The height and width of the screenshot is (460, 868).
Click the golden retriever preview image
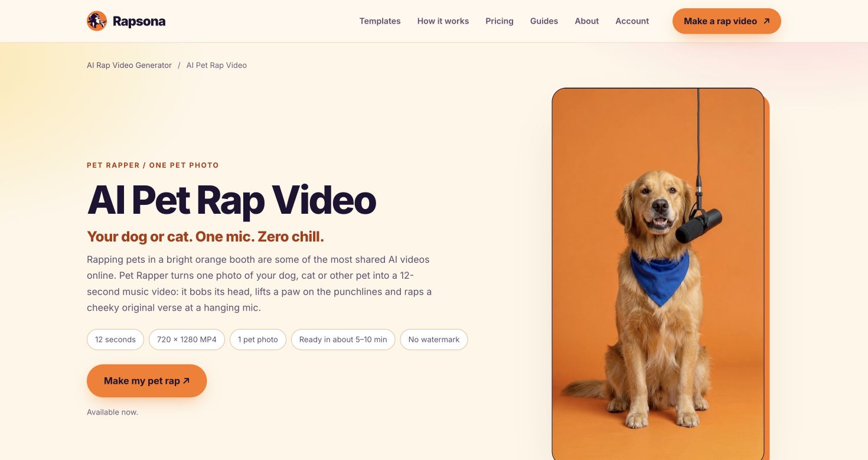(x=658, y=274)
